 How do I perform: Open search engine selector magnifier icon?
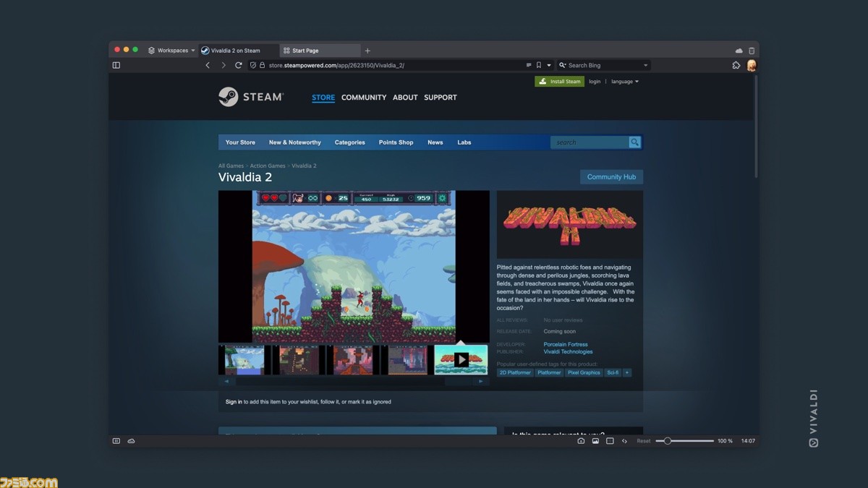click(x=563, y=65)
